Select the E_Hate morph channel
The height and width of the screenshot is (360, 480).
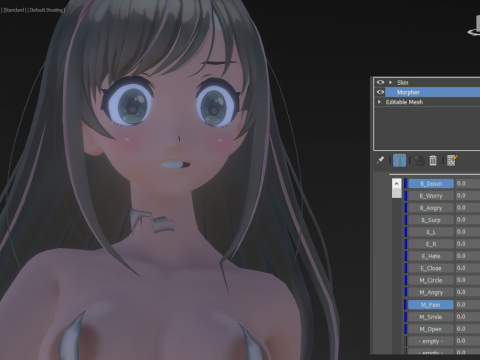[x=431, y=256]
